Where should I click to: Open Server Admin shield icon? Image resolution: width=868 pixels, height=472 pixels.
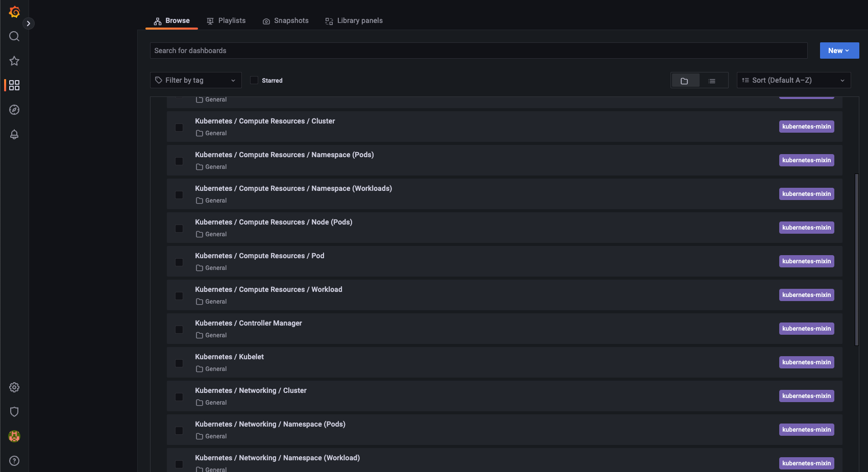tap(14, 412)
